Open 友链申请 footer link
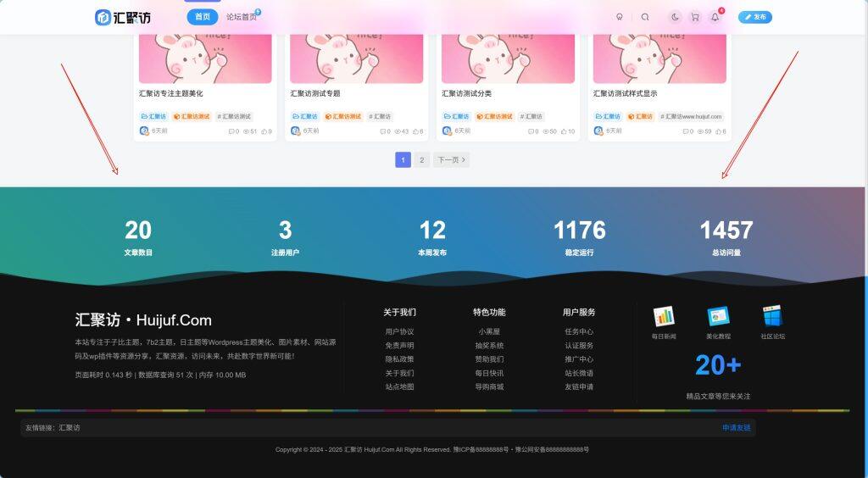Image resolution: width=868 pixels, height=478 pixels. pos(579,387)
